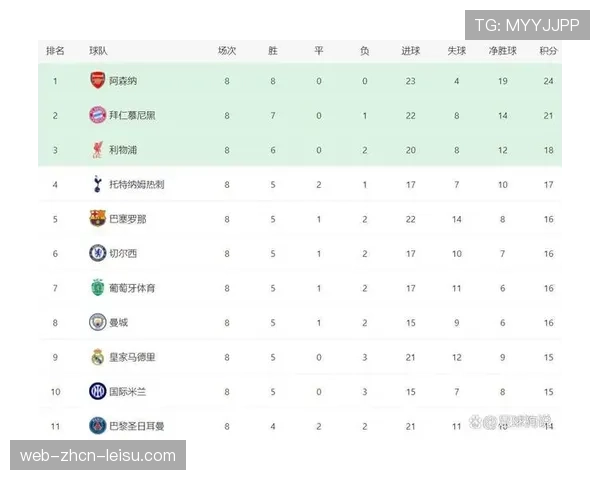Screen dimensions: 600x480
Task: Click the Manchester City crest icon
Action: [97, 322]
